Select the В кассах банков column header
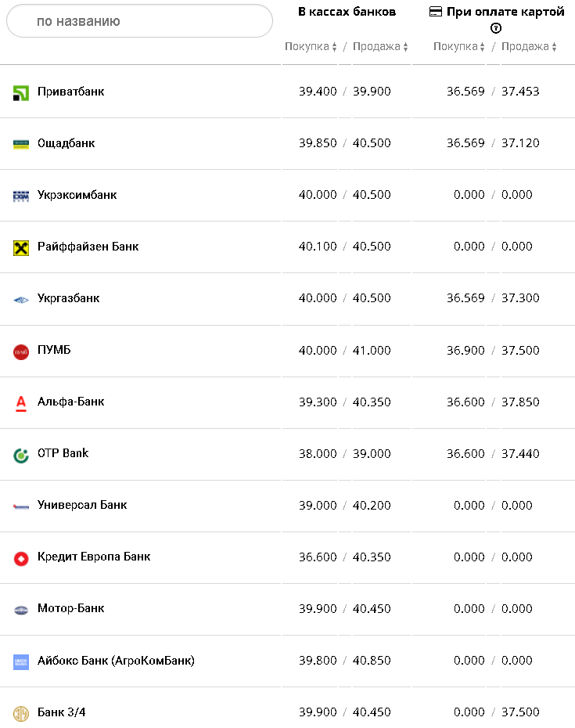 click(x=347, y=12)
